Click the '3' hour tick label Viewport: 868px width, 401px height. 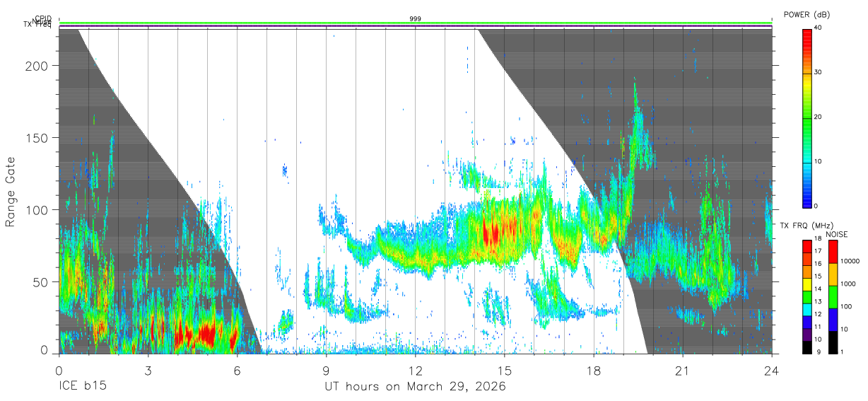[148, 370]
